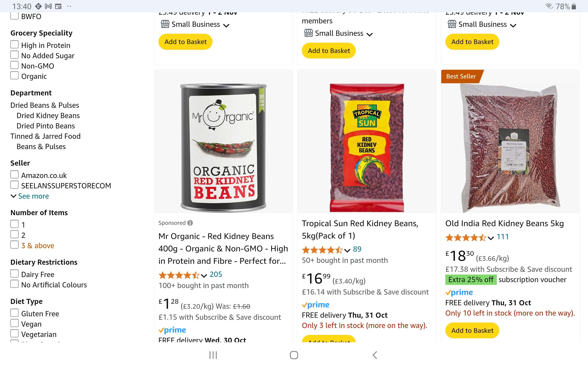Check the Amazon.co.uk seller checkbox

(x=14, y=175)
